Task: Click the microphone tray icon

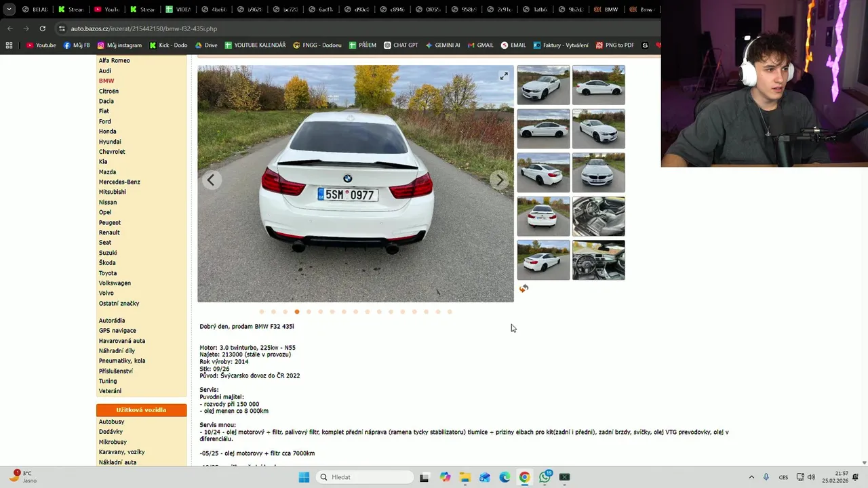Action: (x=766, y=477)
